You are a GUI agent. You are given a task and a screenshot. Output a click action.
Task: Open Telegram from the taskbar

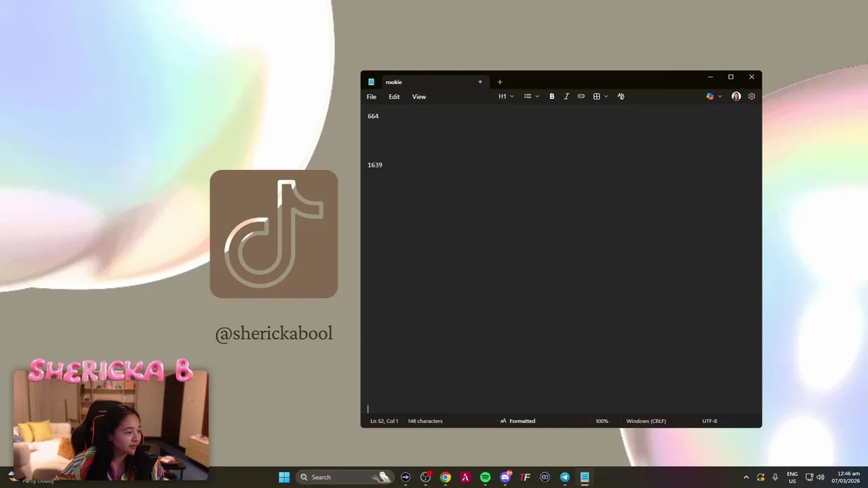(565, 477)
